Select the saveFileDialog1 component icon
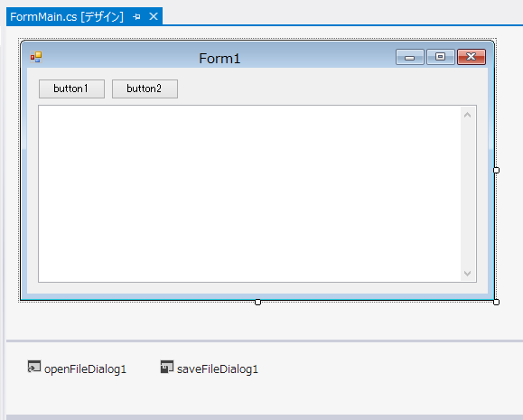 [167, 367]
